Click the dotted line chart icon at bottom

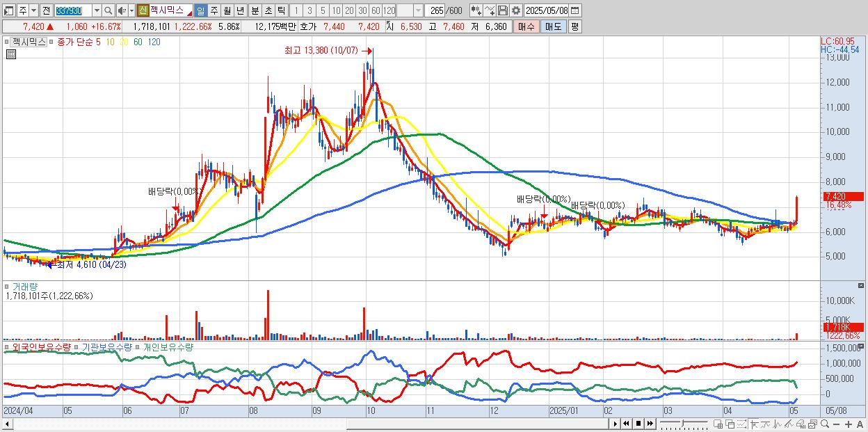pyautogui.click(x=742, y=424)
